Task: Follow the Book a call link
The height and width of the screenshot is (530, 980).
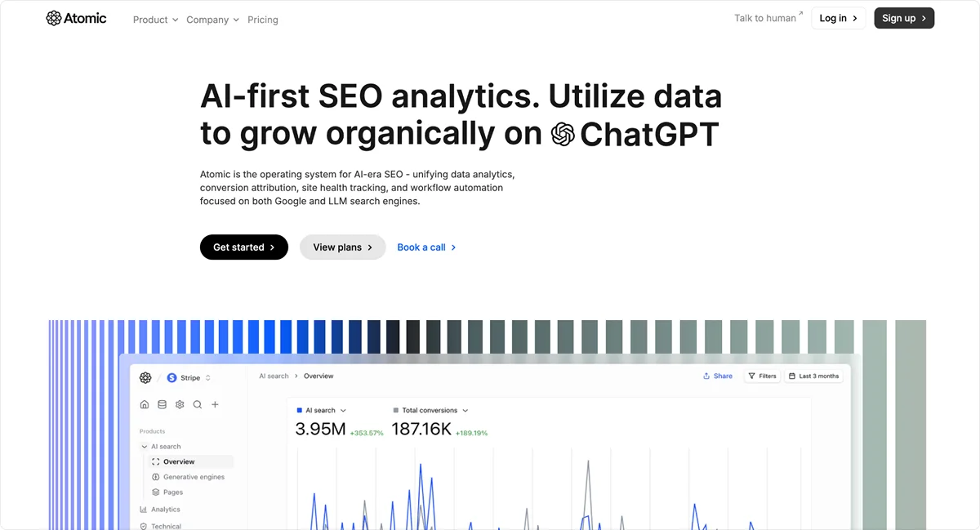Action: pos(426,247)
